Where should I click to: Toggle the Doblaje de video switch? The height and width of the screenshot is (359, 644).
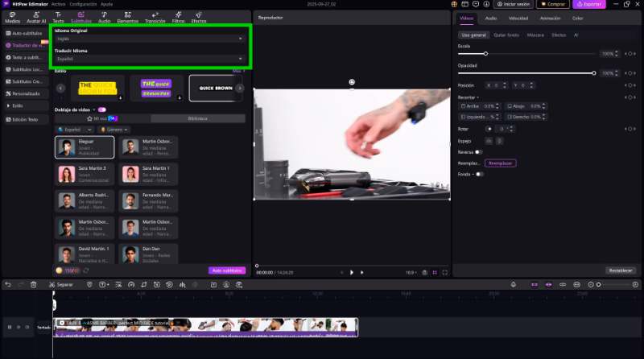click(101, 109)
